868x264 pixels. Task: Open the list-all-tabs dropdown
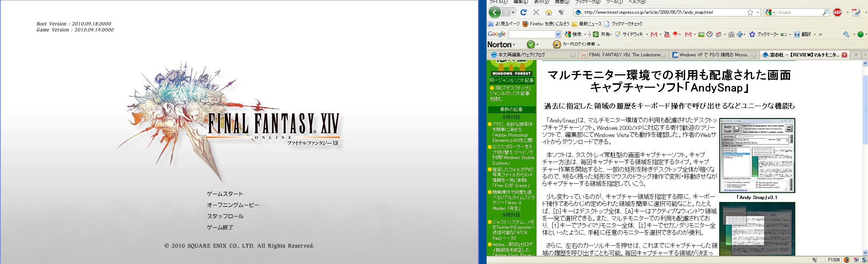865,55
